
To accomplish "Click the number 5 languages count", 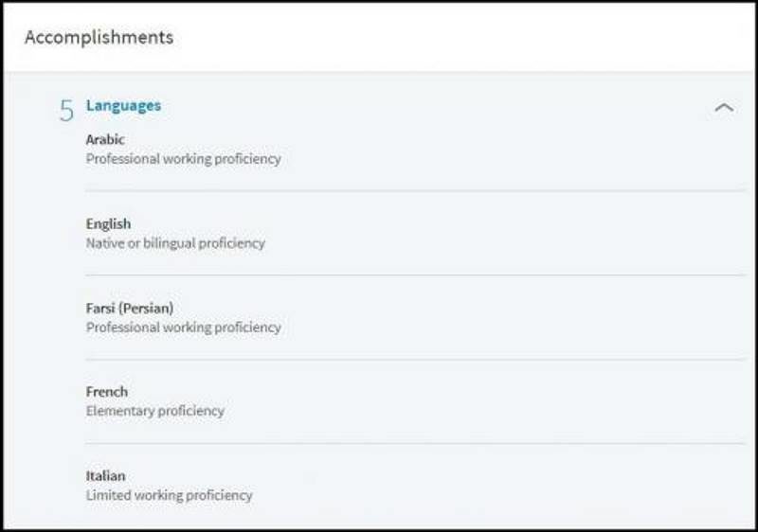I will point(66,110).
